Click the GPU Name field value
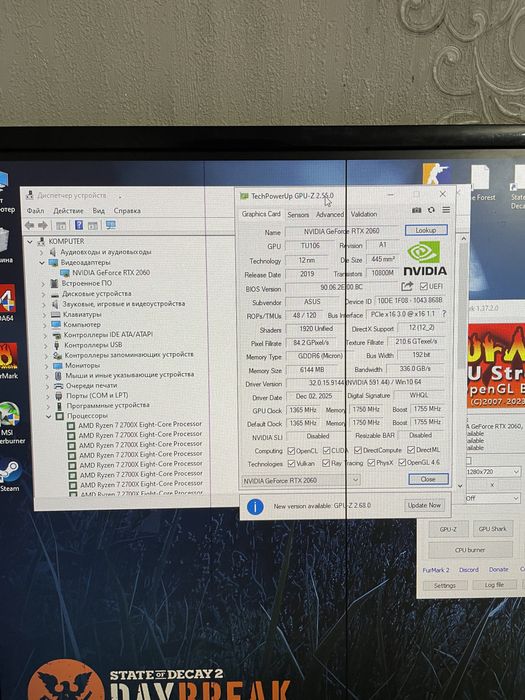This screenshot has width=525, height=700. 342,231
